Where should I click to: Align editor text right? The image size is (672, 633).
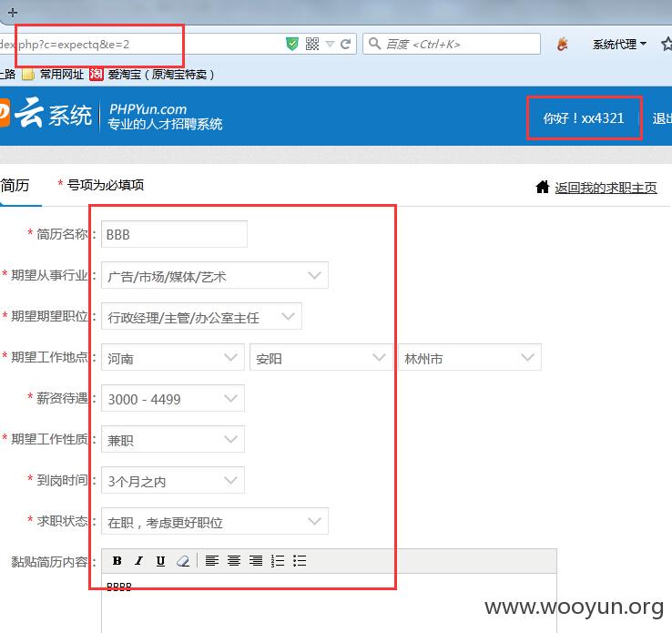point(256,560)
